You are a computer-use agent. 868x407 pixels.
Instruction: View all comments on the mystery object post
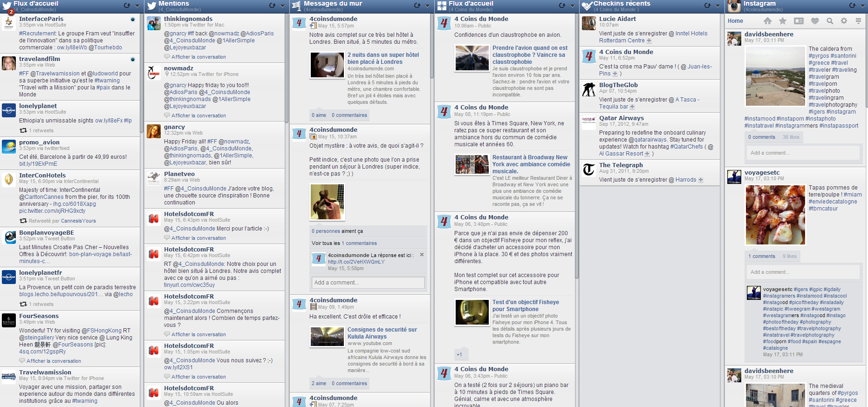(344, 243)
